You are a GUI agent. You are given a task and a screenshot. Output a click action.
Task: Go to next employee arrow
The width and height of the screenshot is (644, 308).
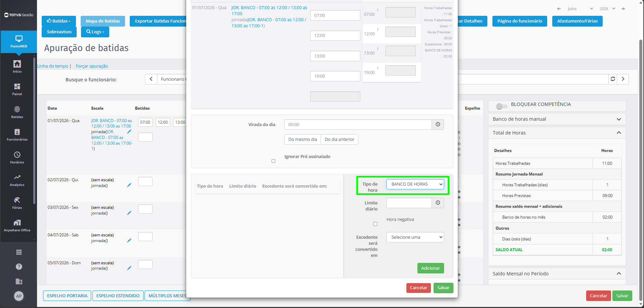click(623, 79)
